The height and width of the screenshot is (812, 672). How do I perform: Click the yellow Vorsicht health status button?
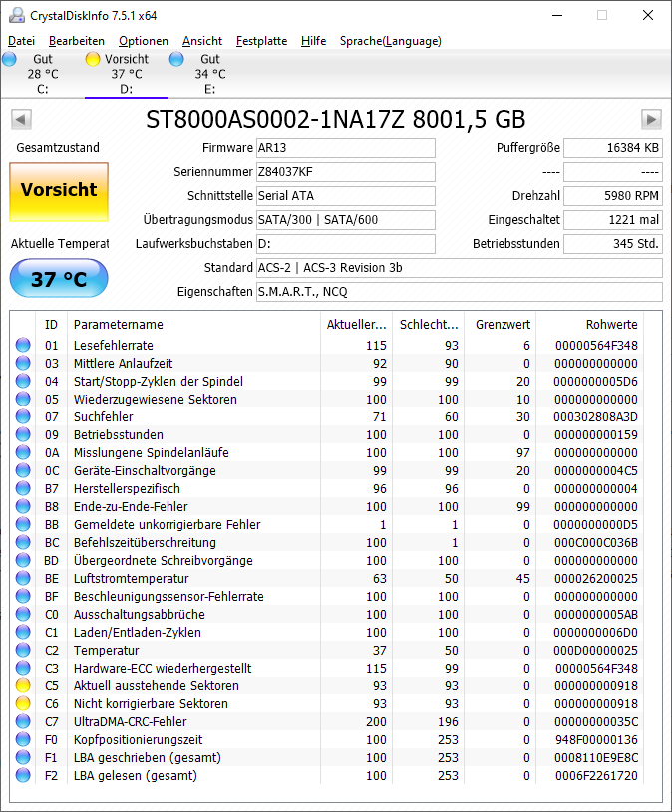59,192
